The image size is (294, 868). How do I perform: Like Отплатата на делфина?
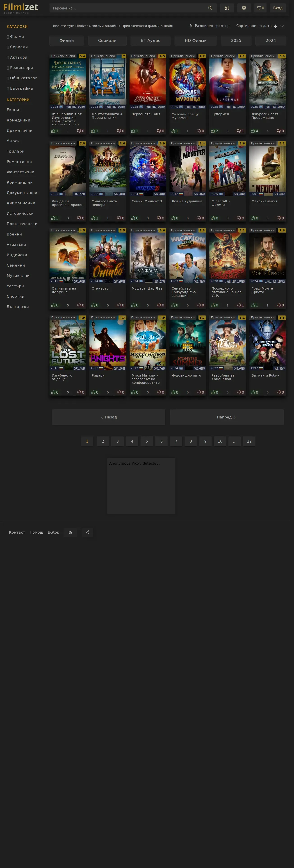pos(55,305)
